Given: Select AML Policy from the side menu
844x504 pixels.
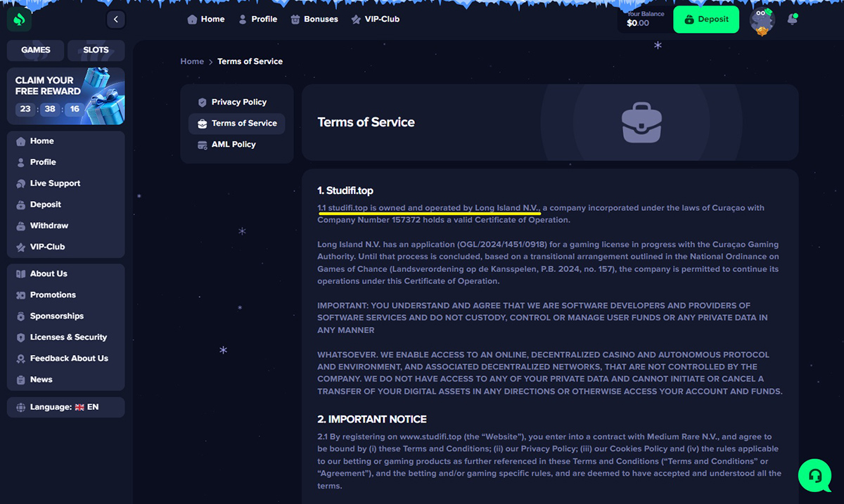Looking at the screenshot, I should [x=233, y=144].
